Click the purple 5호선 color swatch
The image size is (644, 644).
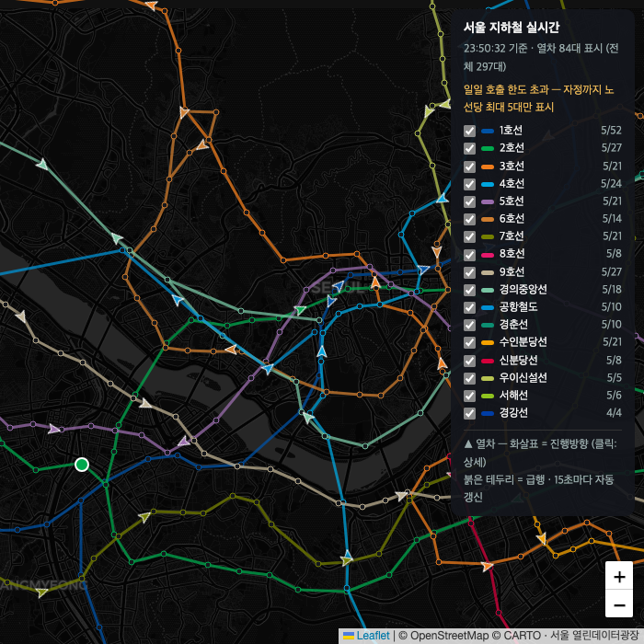(488, 201)
